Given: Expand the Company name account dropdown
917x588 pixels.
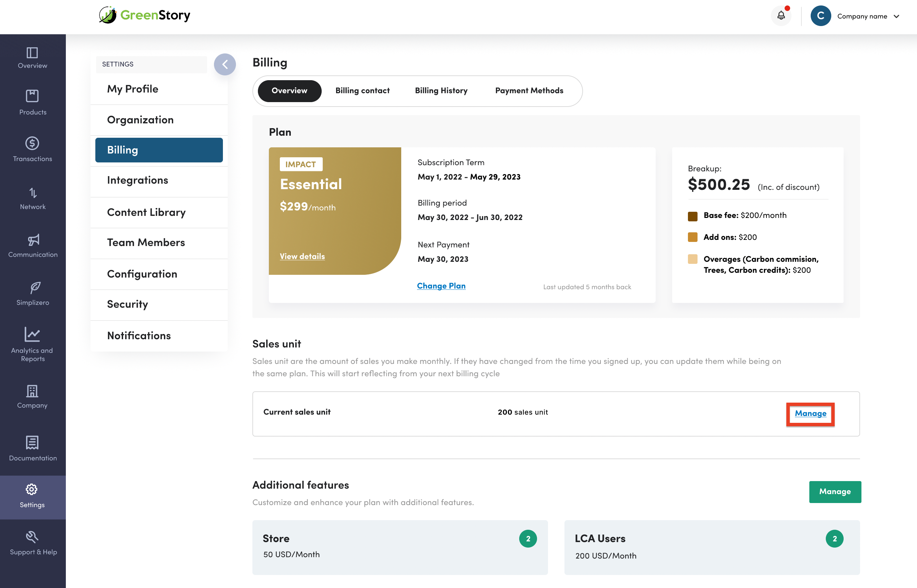Looking at the screenshot, I should coord(896,16).
